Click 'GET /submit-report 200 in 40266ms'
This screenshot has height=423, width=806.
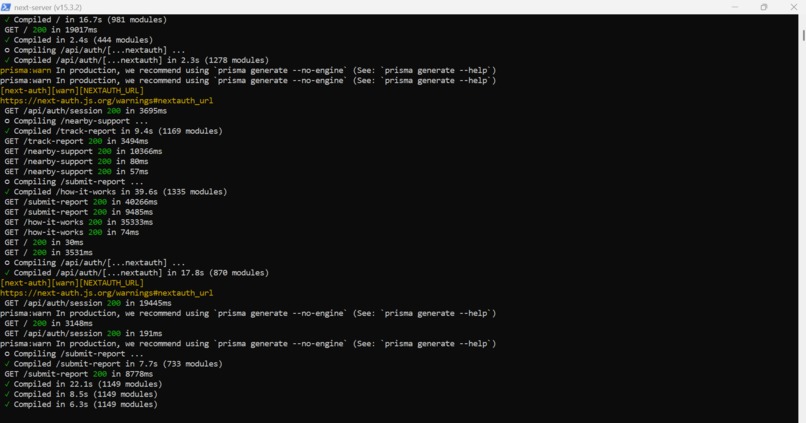(x=81, y=202)
